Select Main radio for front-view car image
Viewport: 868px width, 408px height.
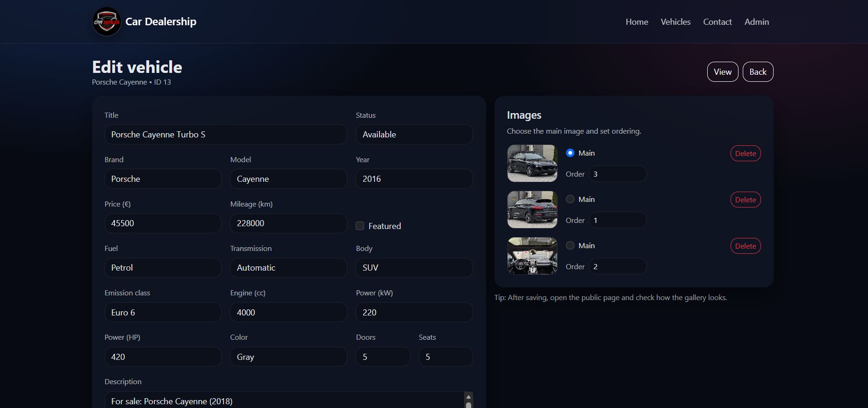coord(570,153)
